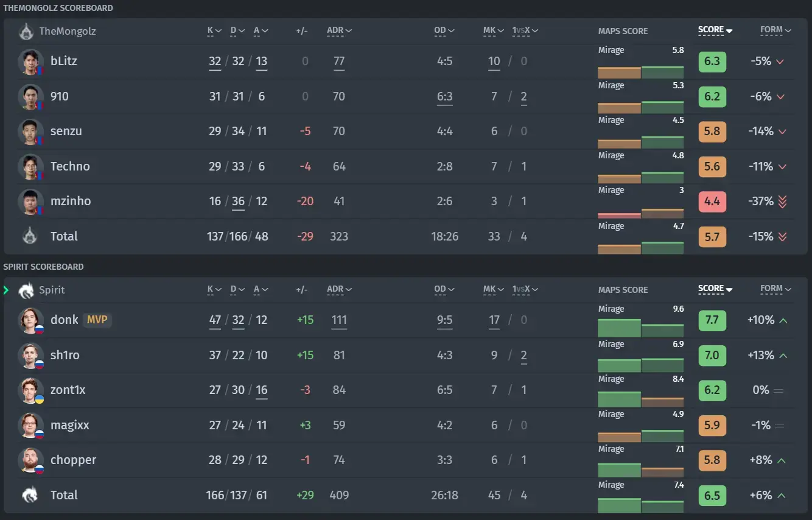Click Techno's orange 5.6 score badge
812x520 pixels.
tap(712, 166)
